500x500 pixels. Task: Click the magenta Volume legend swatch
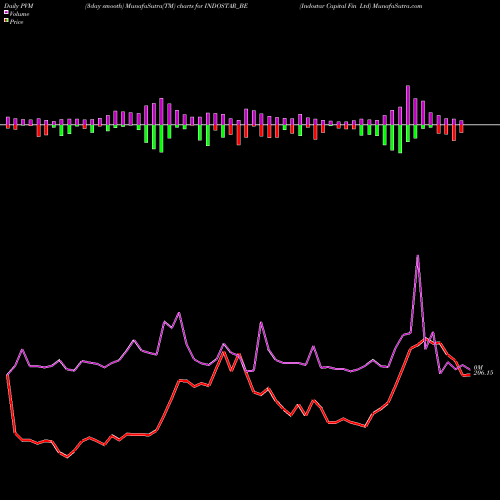(6, 13)
